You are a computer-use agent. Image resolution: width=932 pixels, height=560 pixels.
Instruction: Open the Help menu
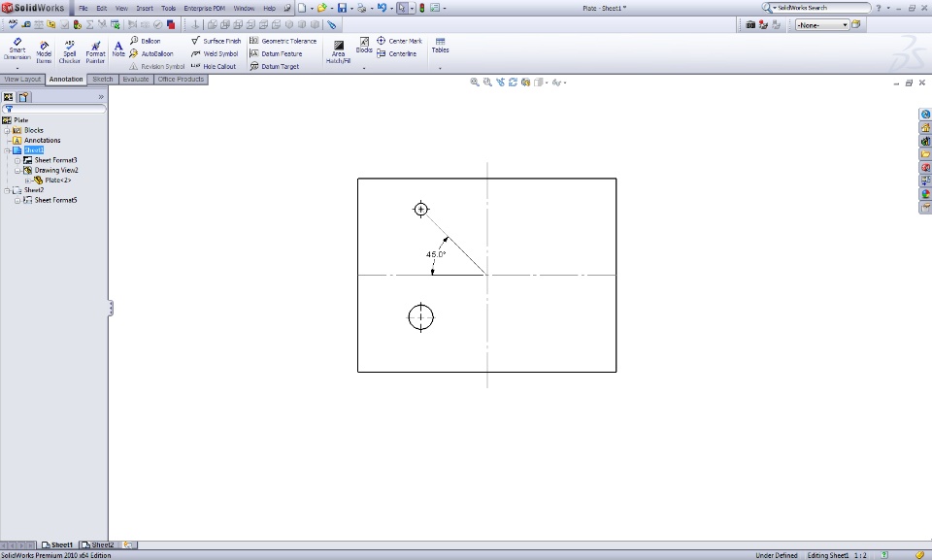(x=269, y=9)
